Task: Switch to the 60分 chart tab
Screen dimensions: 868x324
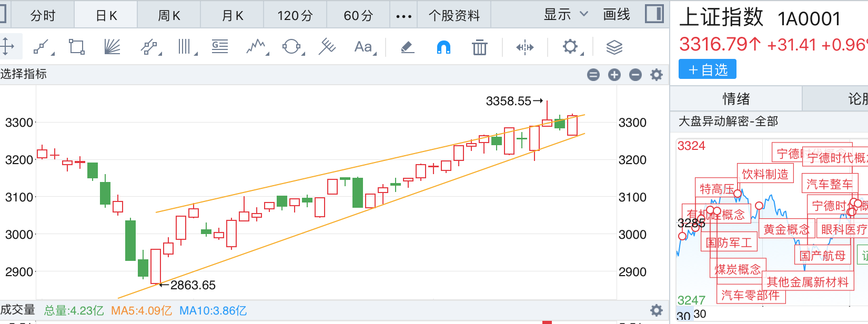Action: pos(358,16)
